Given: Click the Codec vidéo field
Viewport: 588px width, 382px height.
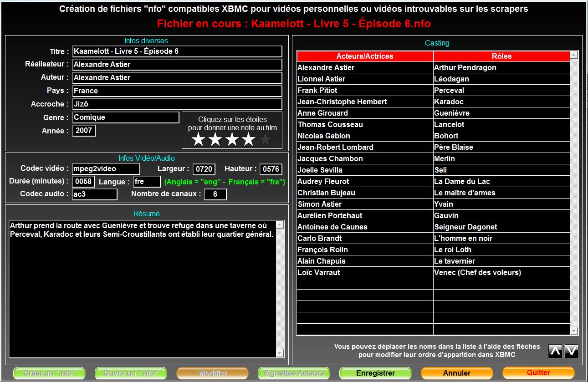Looking at the screenshot, I should [x=106, y=169].
